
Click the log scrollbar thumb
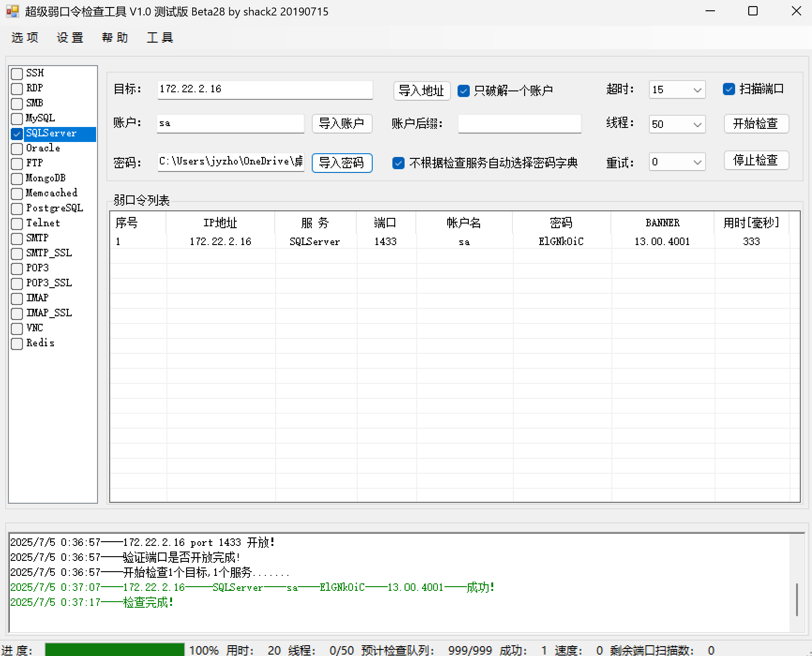pos(797,600)
